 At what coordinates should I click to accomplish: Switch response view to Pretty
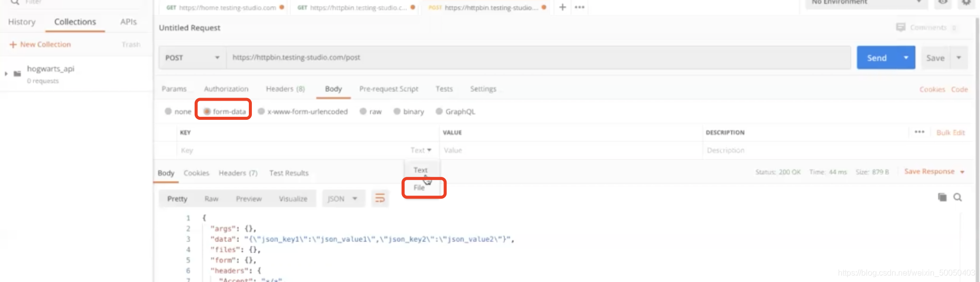click(177, 199)
